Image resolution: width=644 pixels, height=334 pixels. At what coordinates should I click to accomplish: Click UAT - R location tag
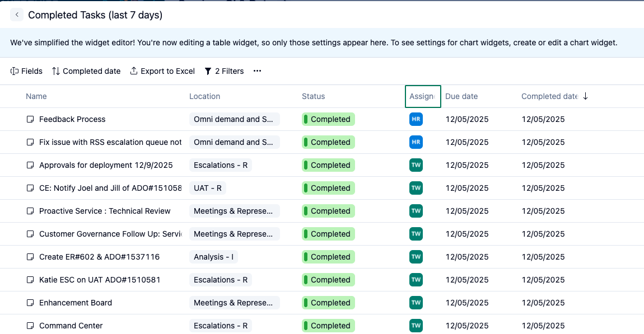[207, 188]
